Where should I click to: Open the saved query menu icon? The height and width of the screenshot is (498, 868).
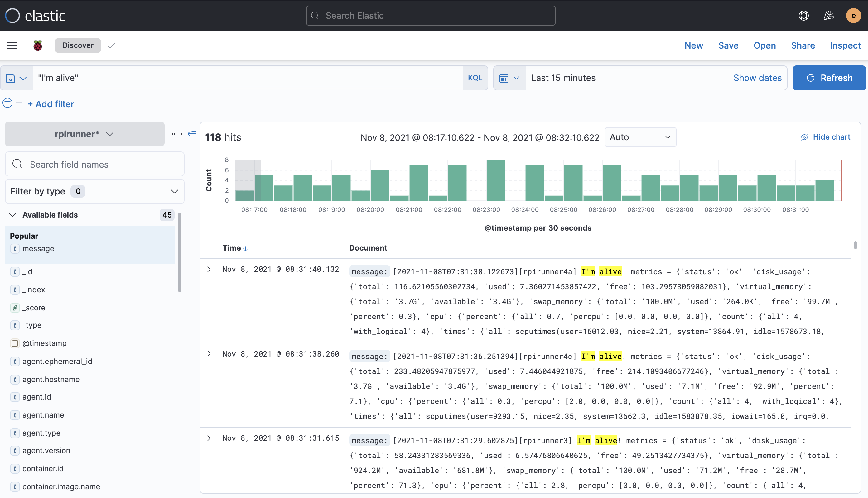tap(16, 78)
